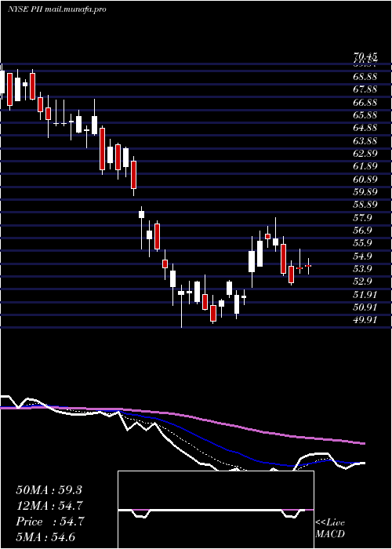Click the 12MA : 54.7 readout
The width and height of the screenshot is (392, 549).
coord(50,506)
